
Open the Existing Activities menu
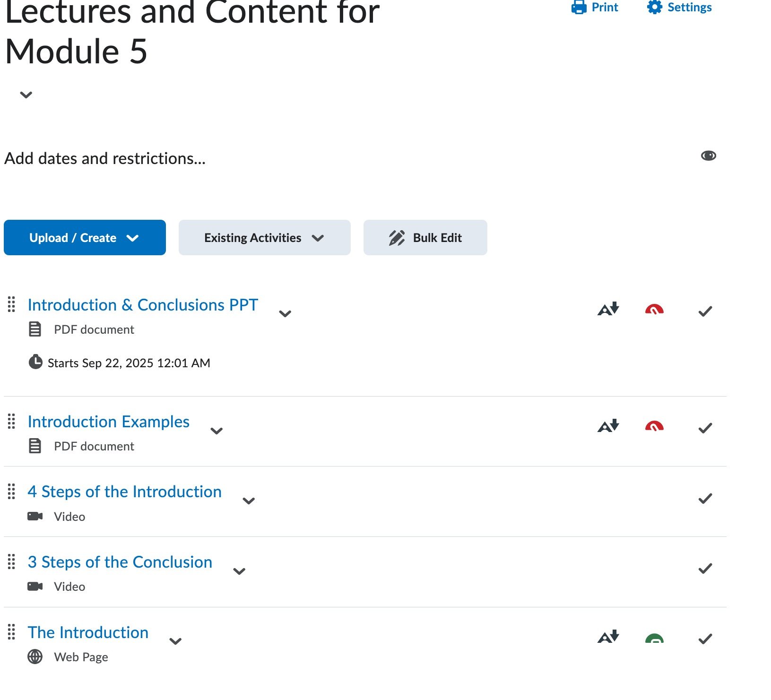265,237
